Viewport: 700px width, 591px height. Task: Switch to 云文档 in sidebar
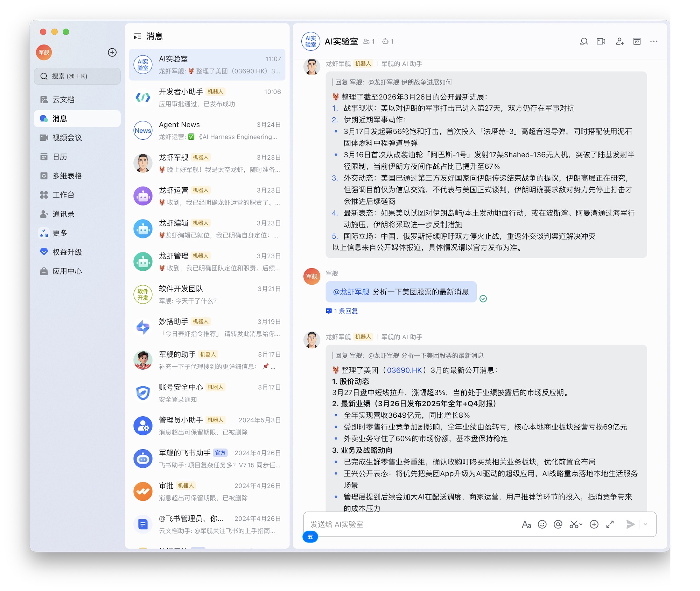pyautogui.click(x=63, y=99)
